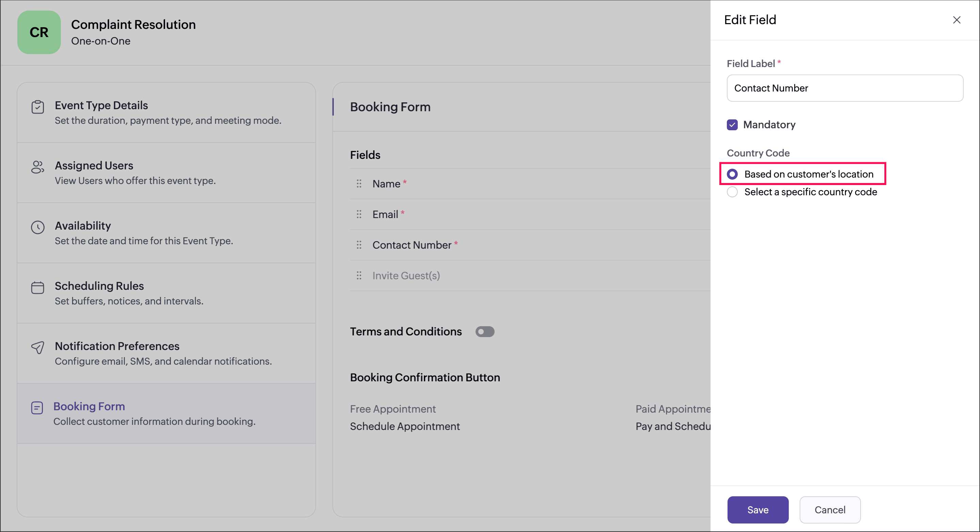Click the Scheduling Rules calendar icon

pos(38,287)
